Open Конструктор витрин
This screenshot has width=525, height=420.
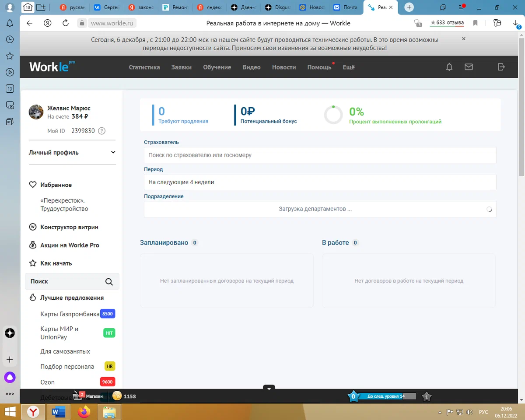click(x=69, y=227)
